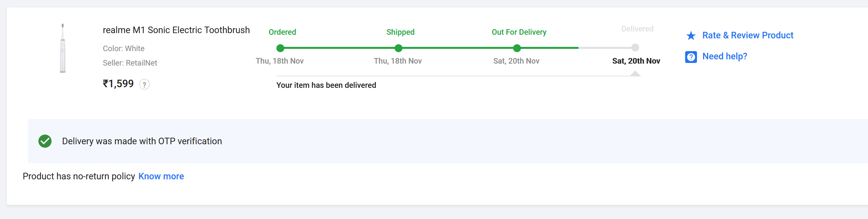
Task: Click Know more about the no-return policy
Action: pos(161,176)
